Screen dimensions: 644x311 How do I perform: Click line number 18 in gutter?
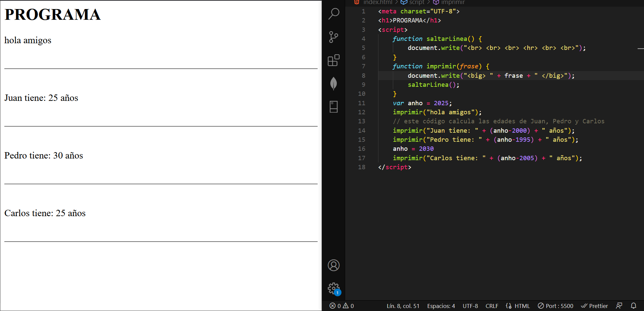click(362, 167)
